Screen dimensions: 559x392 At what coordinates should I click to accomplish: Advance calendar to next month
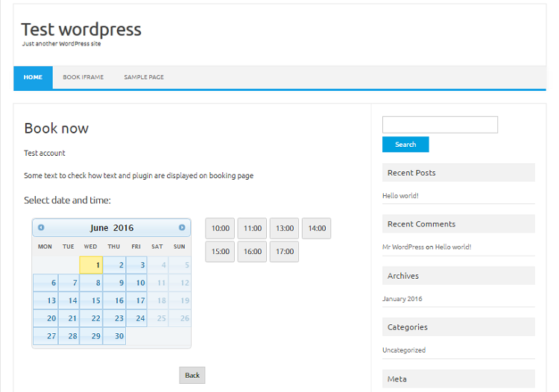182,227
